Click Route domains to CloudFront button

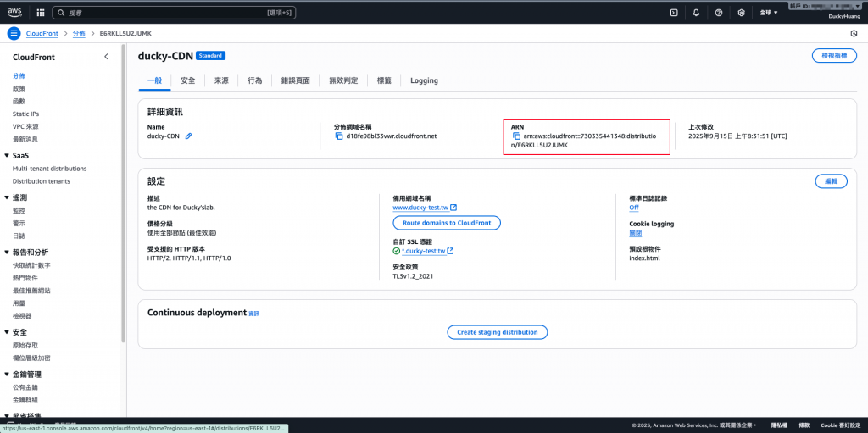pyautogui.click(x=447, y=223)
